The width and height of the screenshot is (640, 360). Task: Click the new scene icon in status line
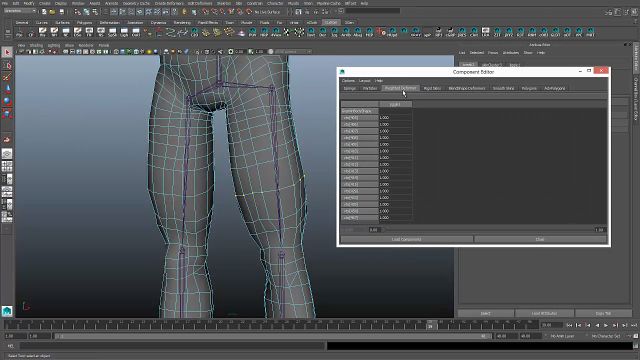tap(44, 12)
